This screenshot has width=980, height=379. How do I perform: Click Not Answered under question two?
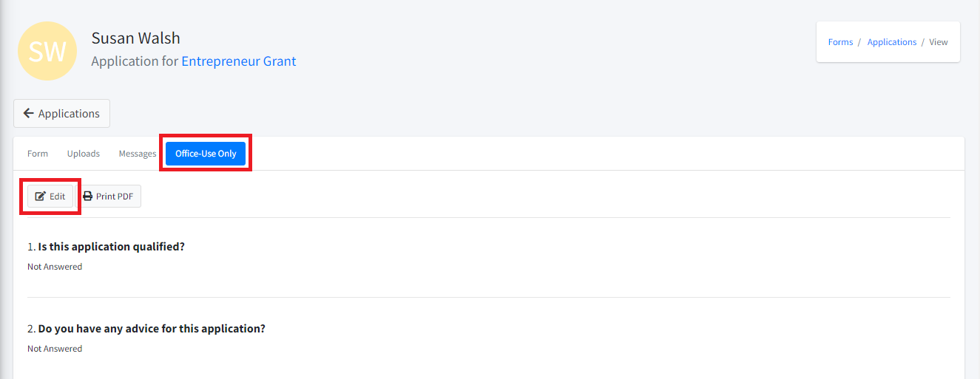tap(55, 349)
